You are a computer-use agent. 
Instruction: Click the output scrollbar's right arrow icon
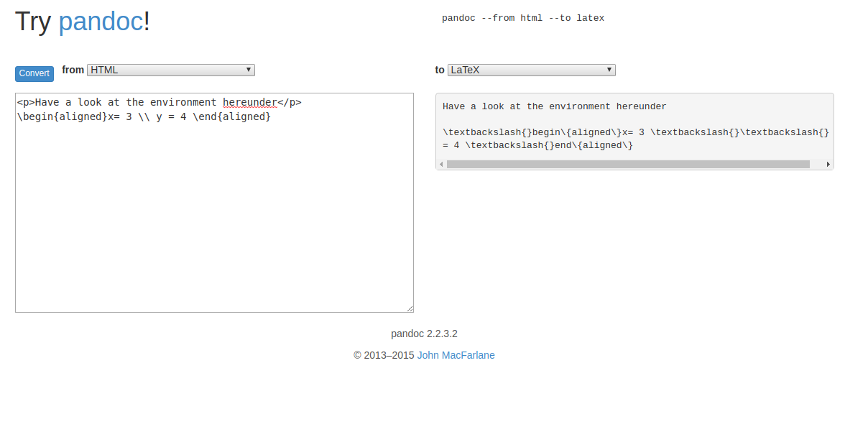pos(828,164)
